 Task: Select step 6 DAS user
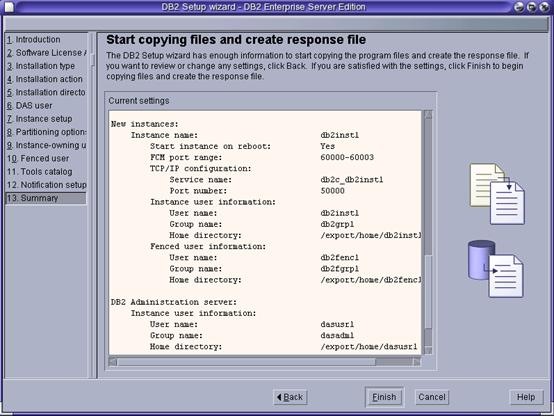tap(29, 106)
